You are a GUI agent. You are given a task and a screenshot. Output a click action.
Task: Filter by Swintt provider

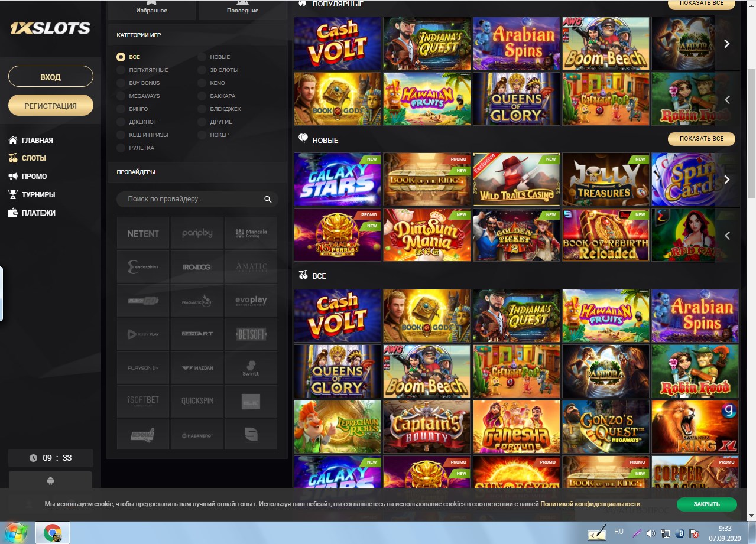click(x=251, y=368)
